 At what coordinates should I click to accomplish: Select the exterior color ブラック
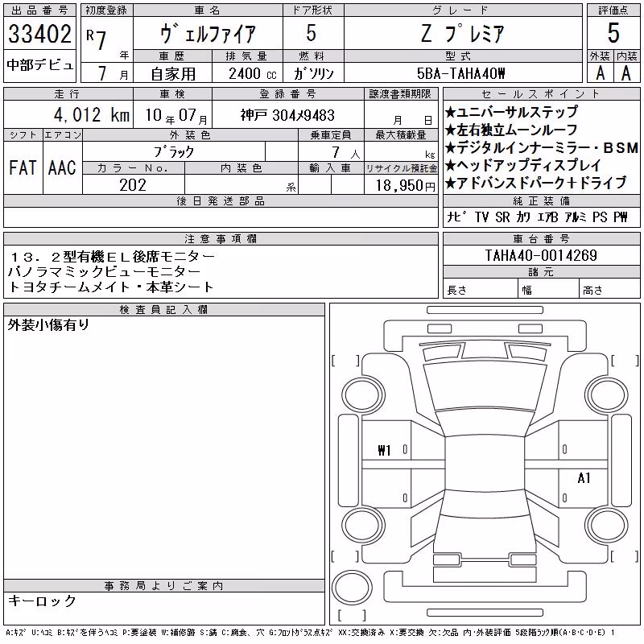pos(174,152)
